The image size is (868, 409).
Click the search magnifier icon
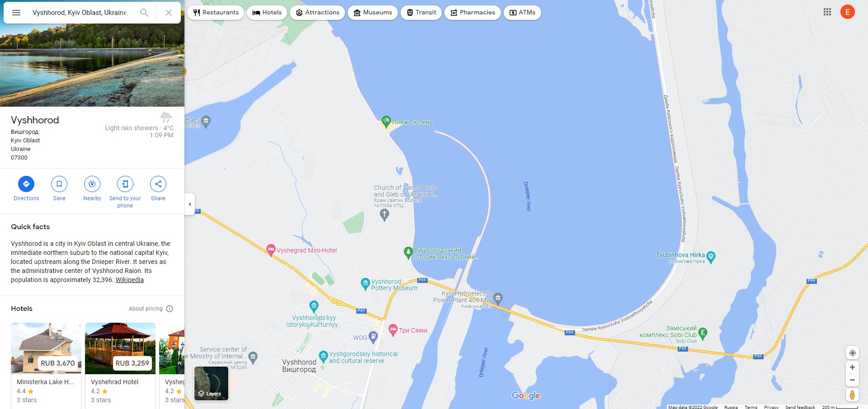pos(144,13)
